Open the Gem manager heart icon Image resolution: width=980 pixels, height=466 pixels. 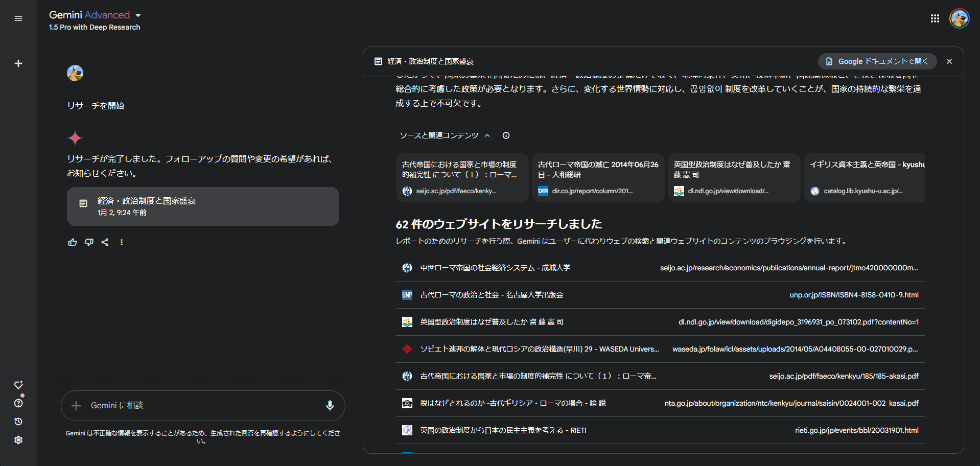coord(18,385)
